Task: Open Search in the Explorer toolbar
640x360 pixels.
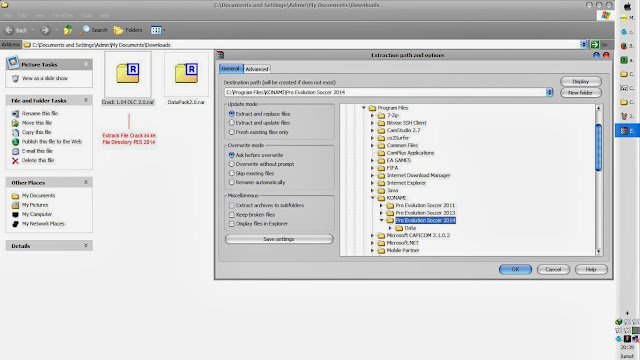Action: [x=93, y=30]
